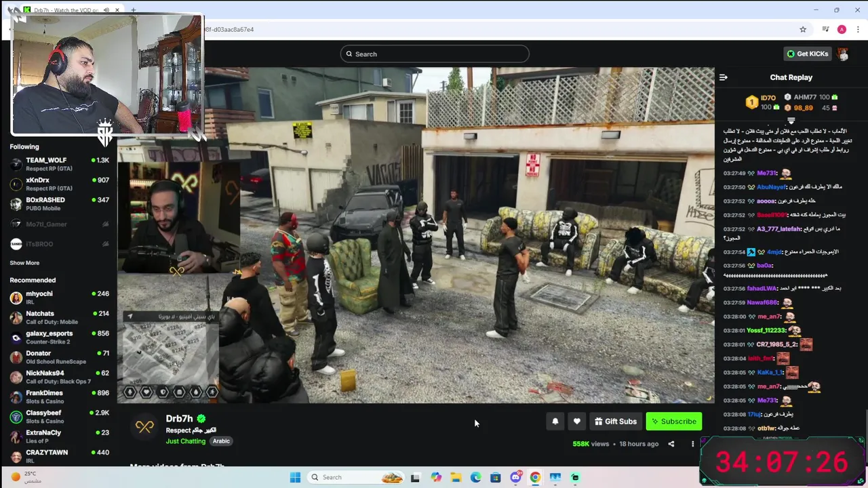The height and width of the screenshot is (488, 868).
Task: Open Chrome's three-dot menu
Action: pos(858,29)
